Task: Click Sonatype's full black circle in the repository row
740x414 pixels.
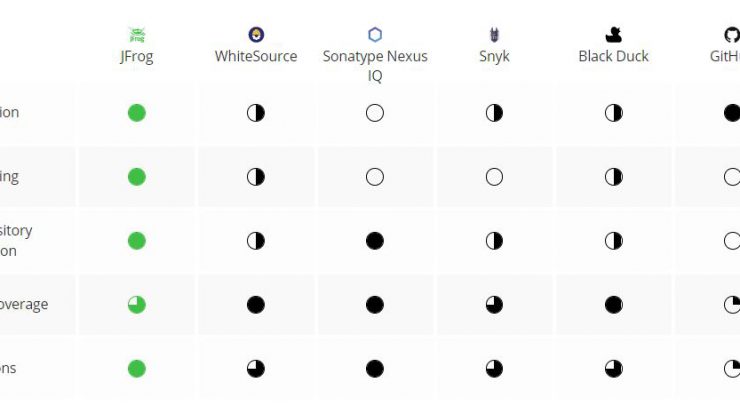Action: [375, 241]
